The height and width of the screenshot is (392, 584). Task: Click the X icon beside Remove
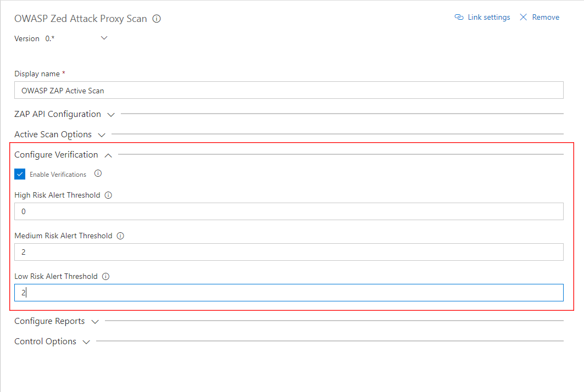pos(523,17)
